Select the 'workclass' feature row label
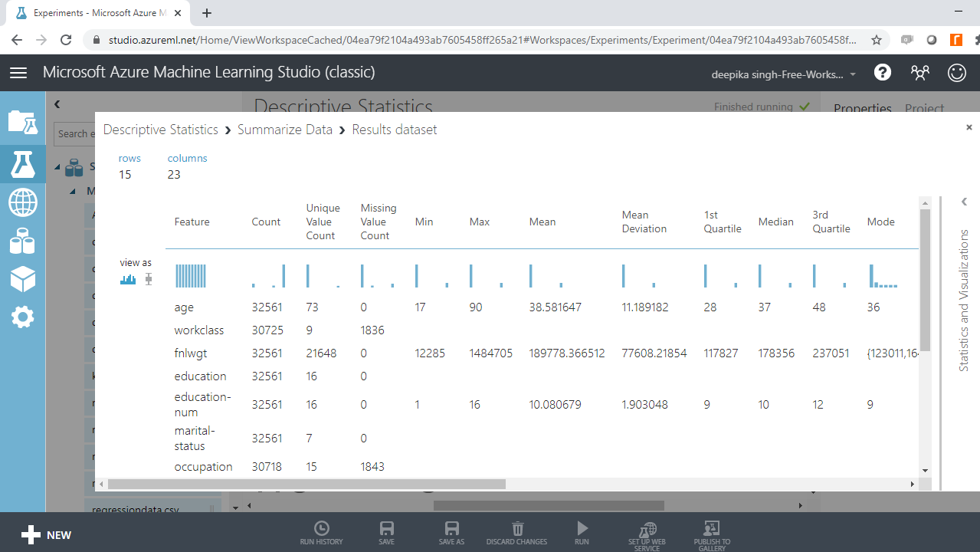The width and height of the screenshot is (980, 552). click(x=199, y=330)
